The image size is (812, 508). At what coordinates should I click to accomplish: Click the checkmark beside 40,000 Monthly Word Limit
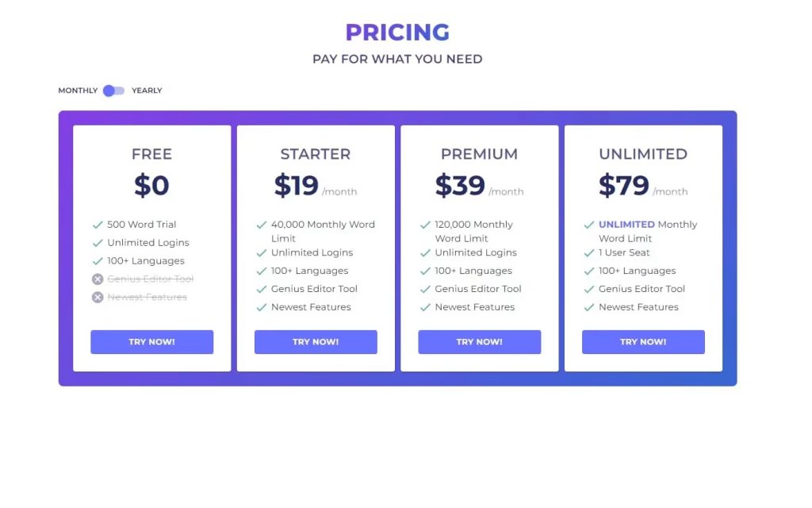[261, 225]
